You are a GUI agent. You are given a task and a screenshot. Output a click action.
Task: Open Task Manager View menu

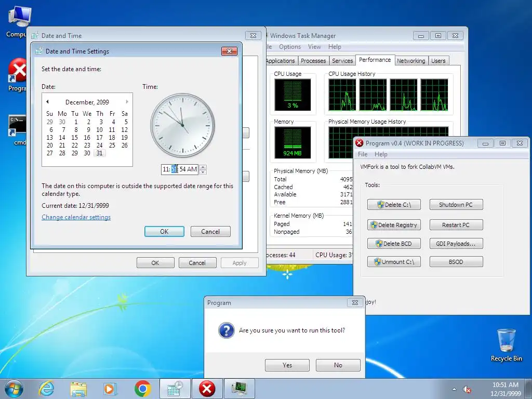[x=314, y=46]
